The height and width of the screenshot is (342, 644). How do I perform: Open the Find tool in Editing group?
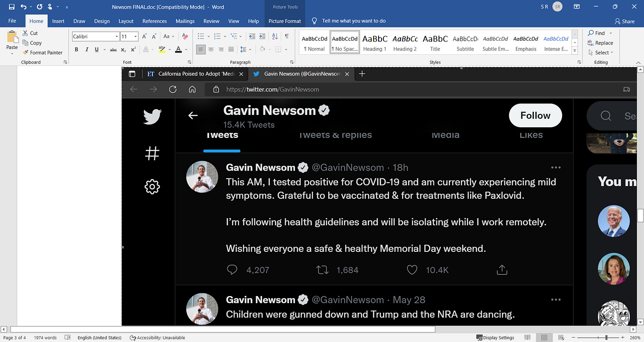click(x=596, y=33)
